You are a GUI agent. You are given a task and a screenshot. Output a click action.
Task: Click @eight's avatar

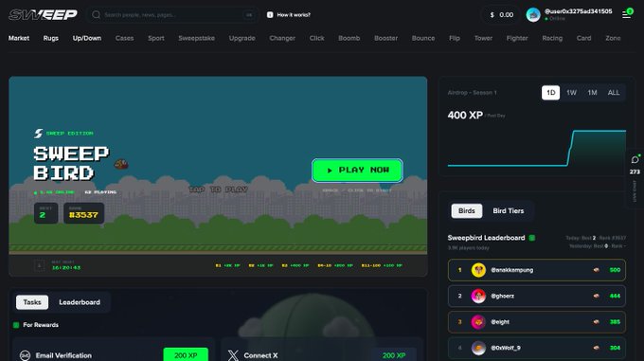point(478,322)
